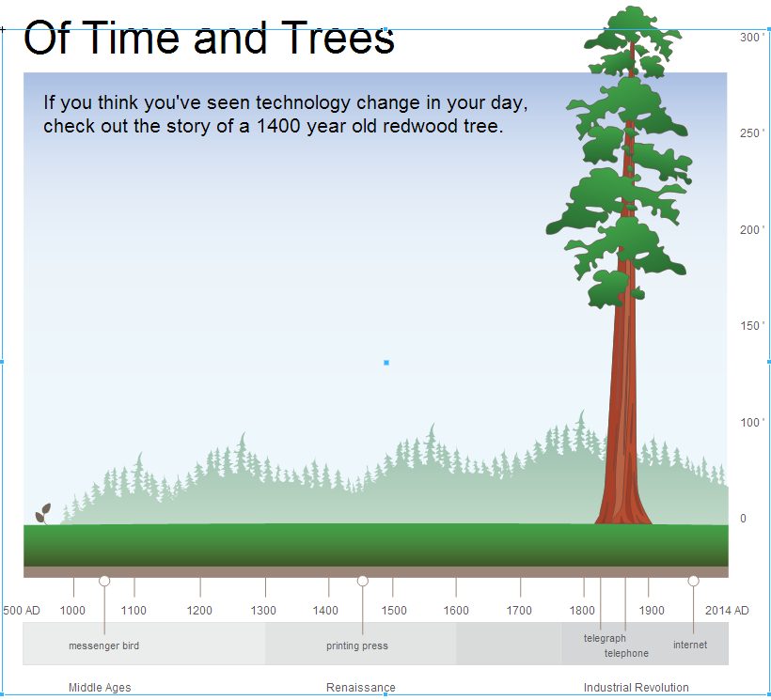The height and width of the screenshot is (700, 771).
Task: Select the 'Of Time and Trees' title
Action: point(209,38)
